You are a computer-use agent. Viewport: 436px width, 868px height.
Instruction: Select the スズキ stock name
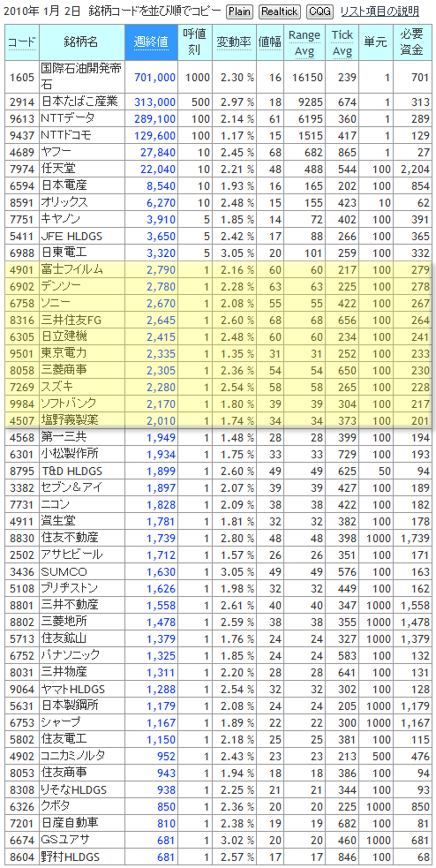point(56,386)
